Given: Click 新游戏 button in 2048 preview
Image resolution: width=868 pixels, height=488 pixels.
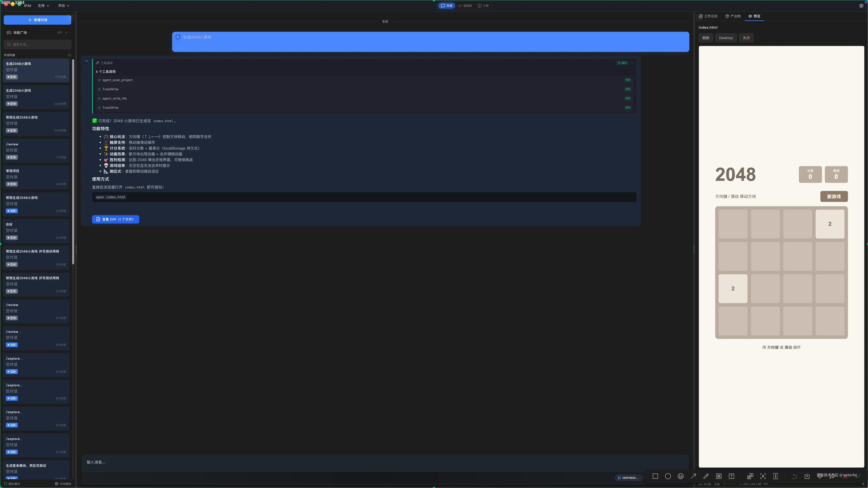Looking at the screenshot, I should tap(834, 196).
